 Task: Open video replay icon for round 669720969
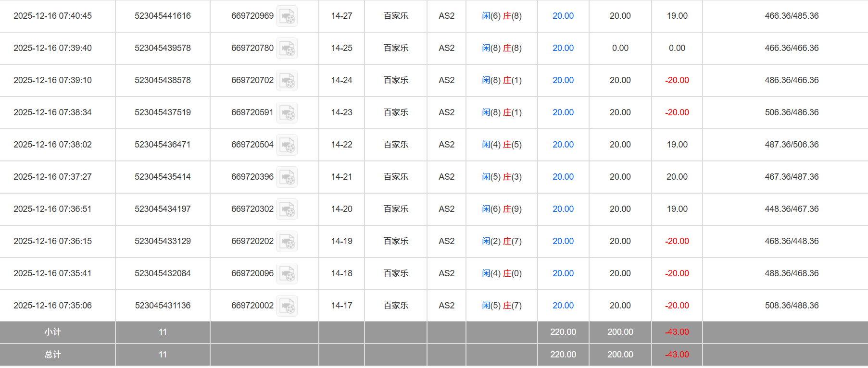point(287,16)
